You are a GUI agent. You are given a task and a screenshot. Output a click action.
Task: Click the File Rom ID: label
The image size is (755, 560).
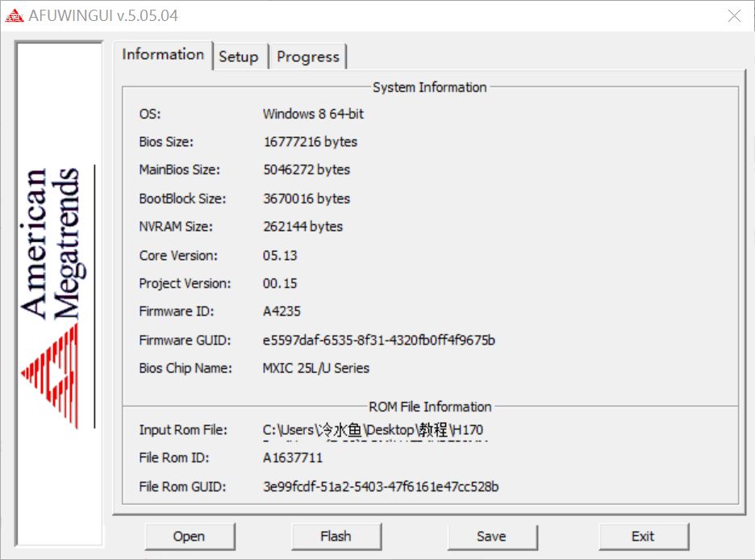point(173,458)
